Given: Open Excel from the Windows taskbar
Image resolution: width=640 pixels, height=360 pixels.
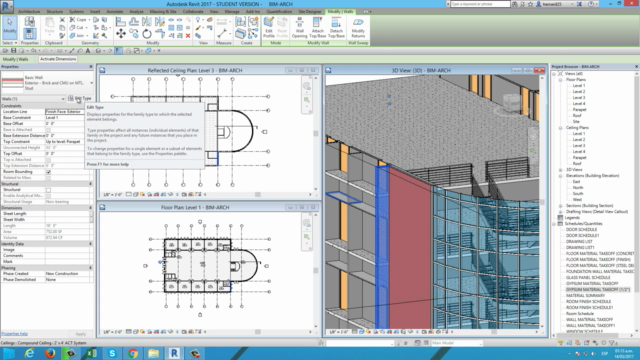Looking at the screenshot, I should click(x=91, y=353).
